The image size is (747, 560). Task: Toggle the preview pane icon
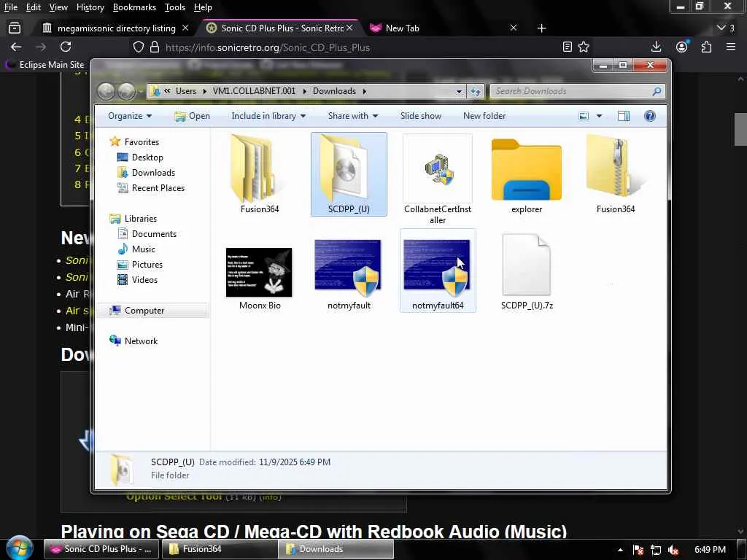[623, 116]
